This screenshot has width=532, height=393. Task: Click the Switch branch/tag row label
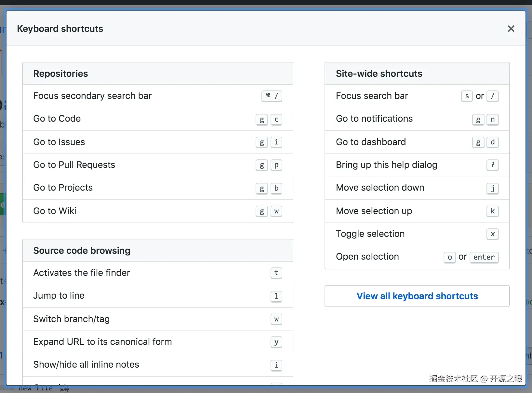[71, 319]
